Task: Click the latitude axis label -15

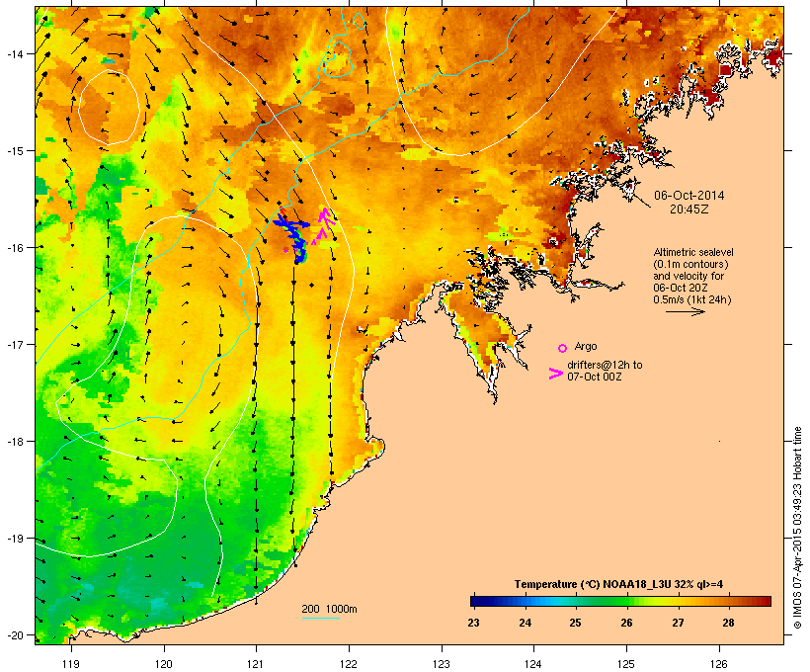Action: (14, 151)
